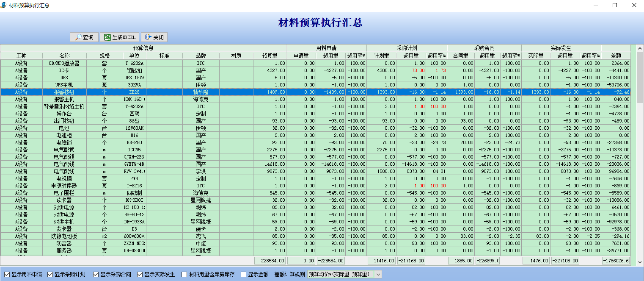644x281 pixels.
Task: Uncheck the 显示用料申请 checkbox
Action: tap(7, 274)
